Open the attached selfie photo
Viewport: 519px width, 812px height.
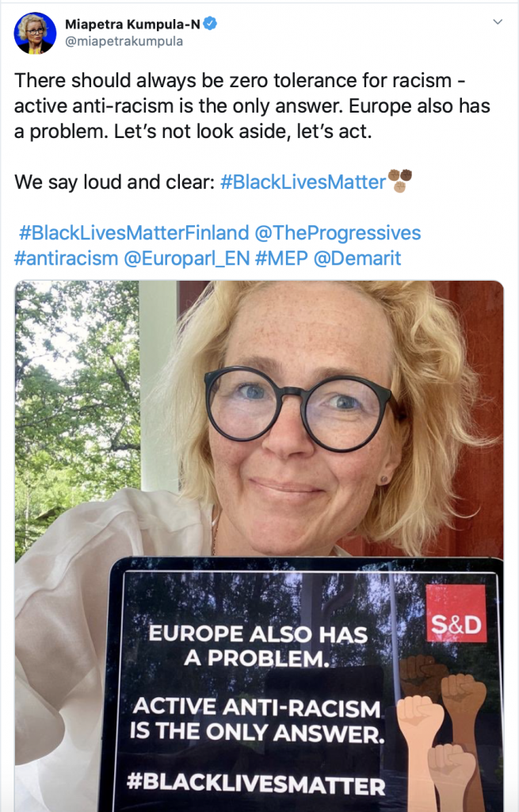pyautogui.click(x=259, y=546)
